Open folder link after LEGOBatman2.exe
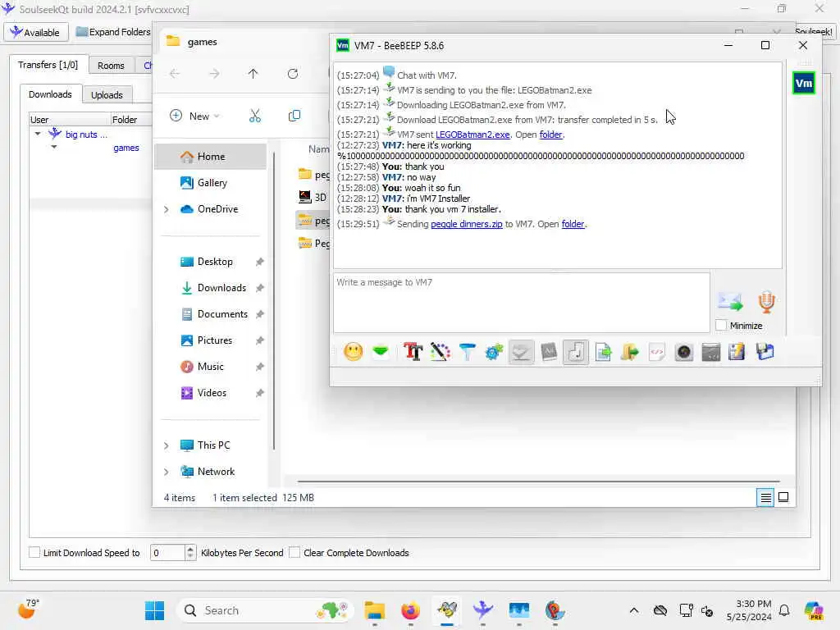Viewport: 840px width, 630px height. tap(550, 135)
